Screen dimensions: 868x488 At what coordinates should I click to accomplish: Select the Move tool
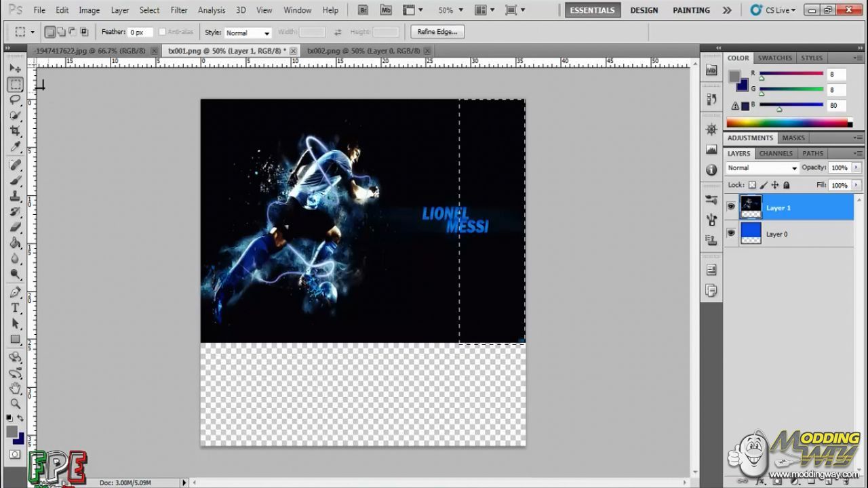tap(15, 68)
